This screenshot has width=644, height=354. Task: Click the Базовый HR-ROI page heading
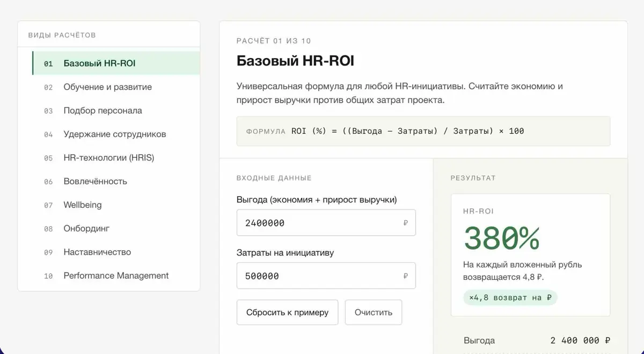coord(295,61)
